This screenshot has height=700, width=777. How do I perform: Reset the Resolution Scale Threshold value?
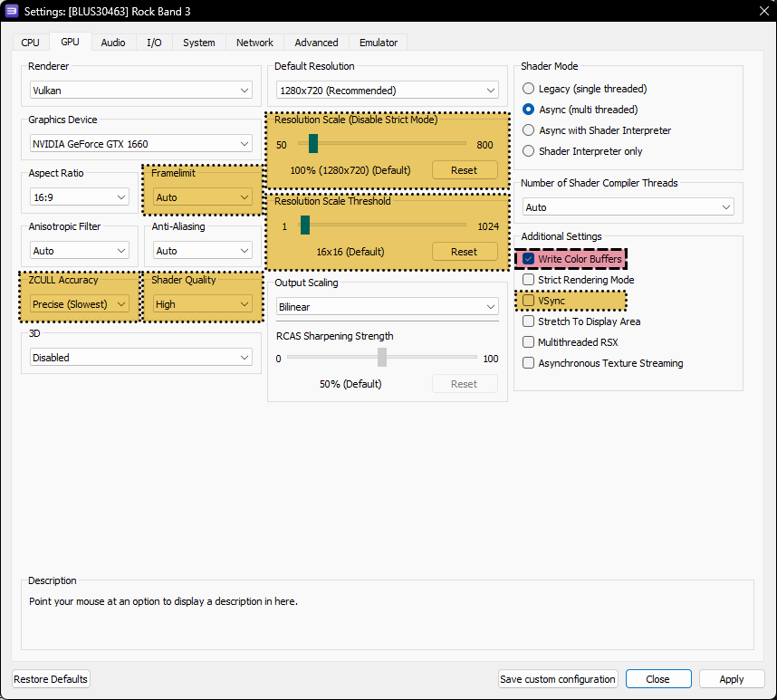click(465, 252)
